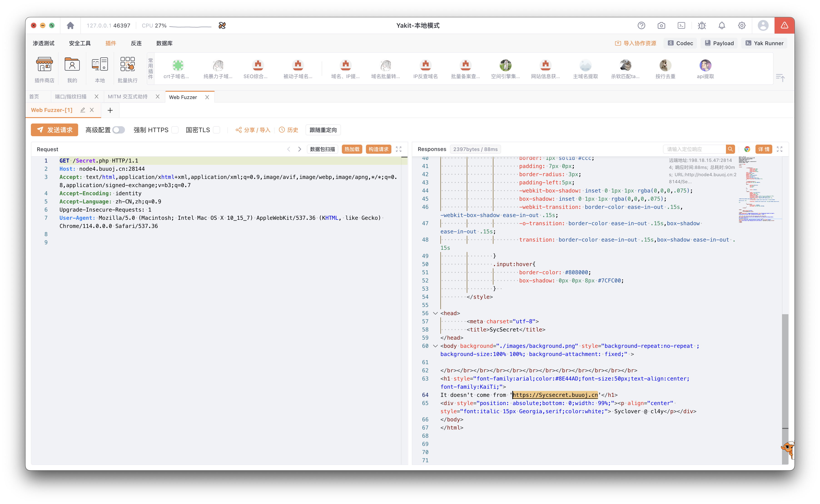Viewport: 820px width, 504px height.
Task: Enable the 强制 HTTPS checkbox
Action: point(175,130)
